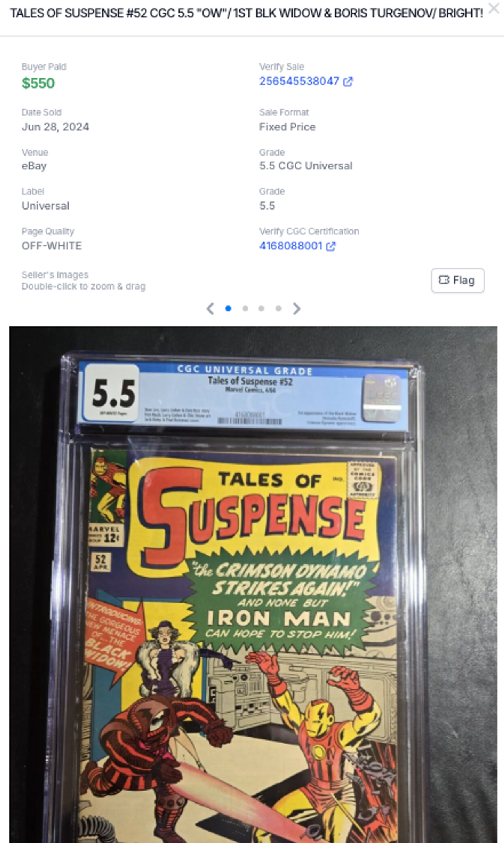Jump to third image dot
Screen dimensions: 504x843
pyautogui.click(x=261, y=309)
